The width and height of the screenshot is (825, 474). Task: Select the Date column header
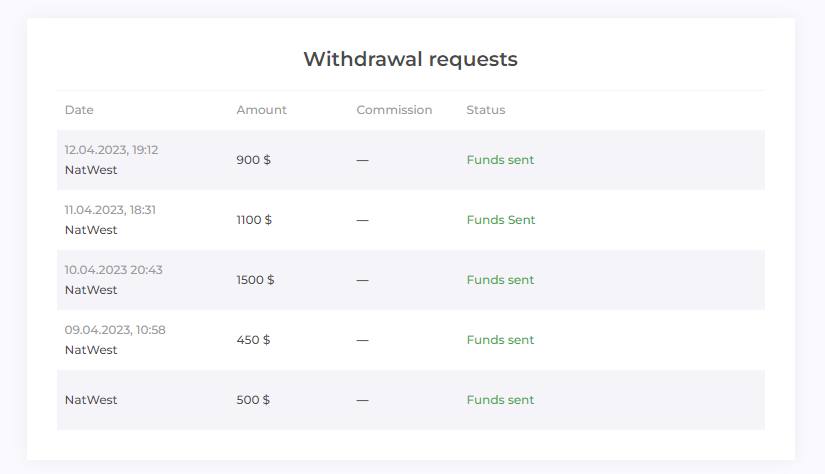tap(79, 110)
